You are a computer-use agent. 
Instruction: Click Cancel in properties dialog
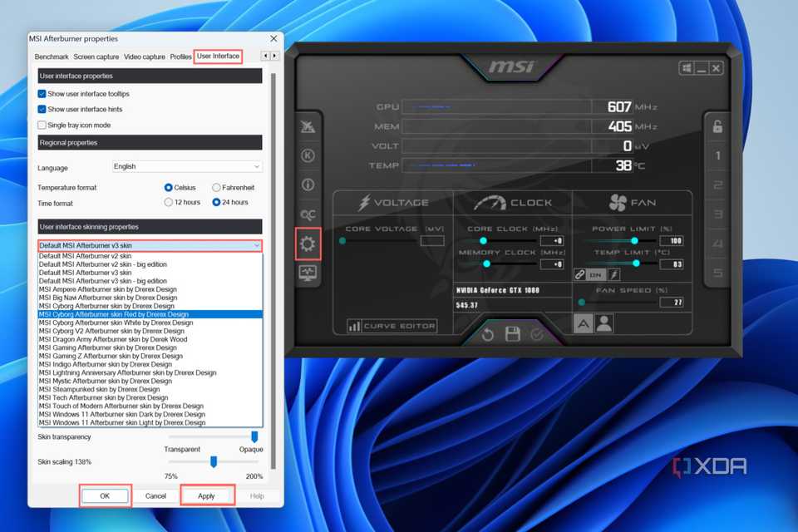[155, 496]
